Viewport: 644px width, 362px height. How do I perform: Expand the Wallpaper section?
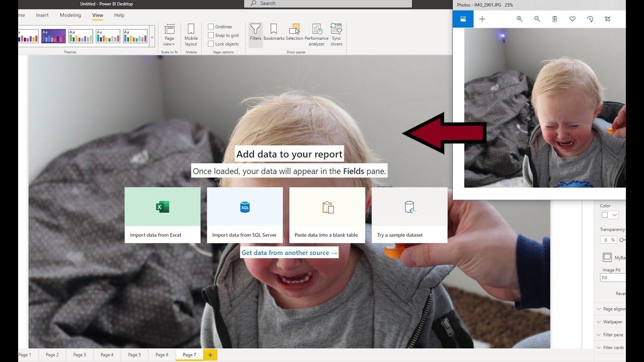610,322
